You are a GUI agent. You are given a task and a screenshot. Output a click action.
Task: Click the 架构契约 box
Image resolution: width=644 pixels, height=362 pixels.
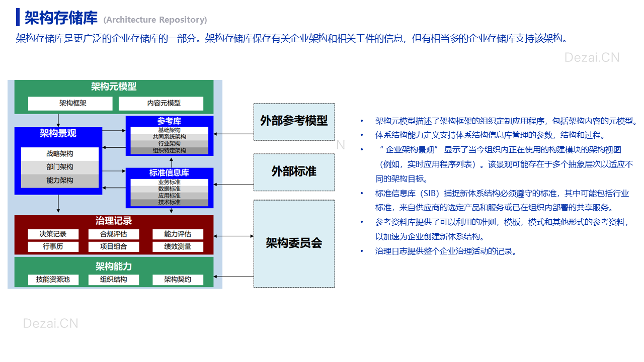tap(178, 280)
